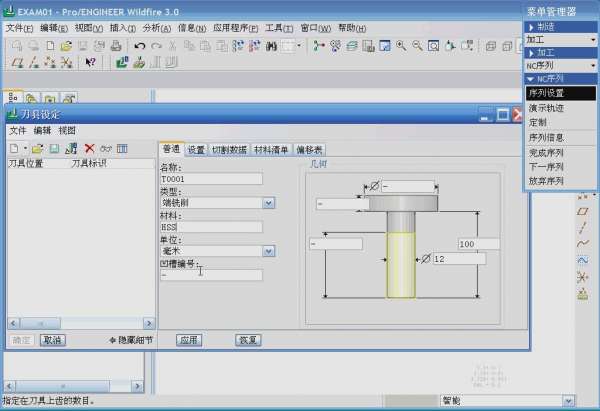
Task: Click the Print icon in main toolbar
Action: (116, 46)
